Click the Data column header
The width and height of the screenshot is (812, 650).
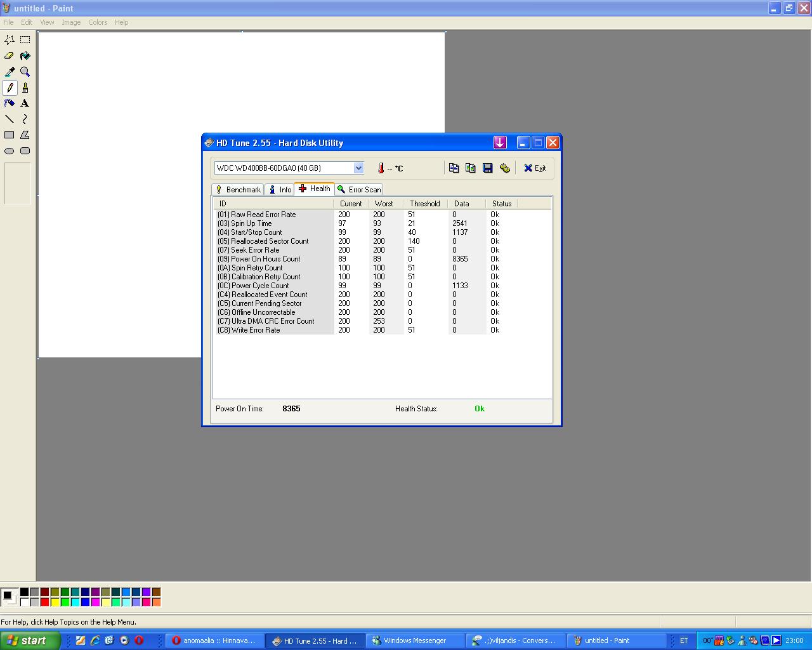pyautogui.click(x=467, y=204)
